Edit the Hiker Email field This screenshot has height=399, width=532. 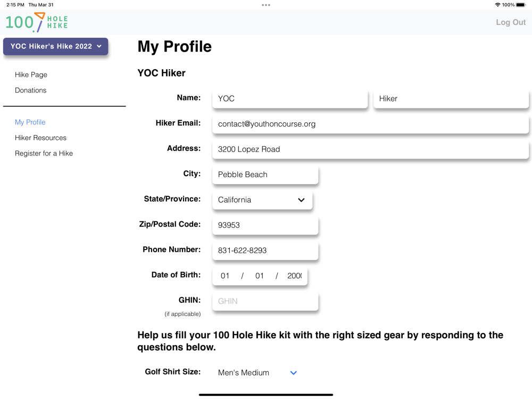[370, 124]
